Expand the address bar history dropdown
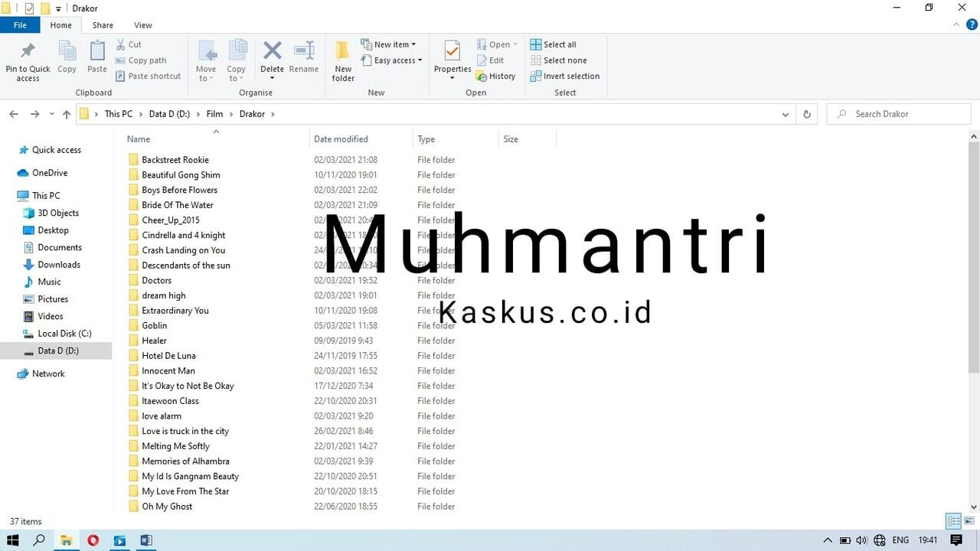The height and width of the screenshot is (551, 980). [785, 113]
